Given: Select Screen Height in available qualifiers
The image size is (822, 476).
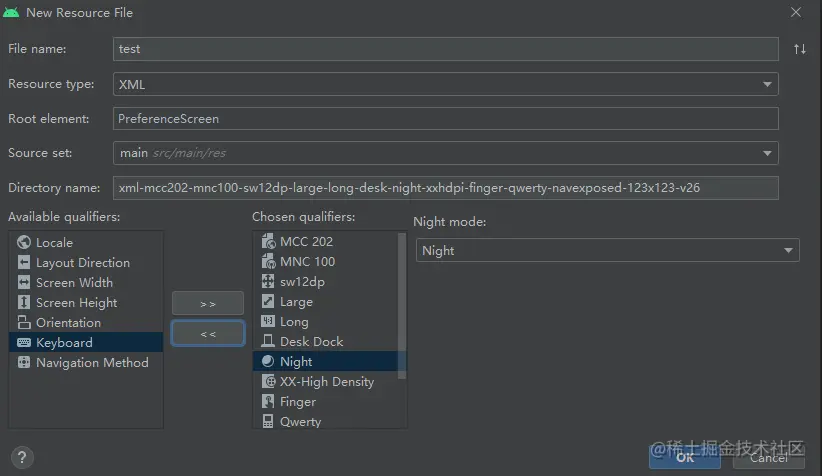Looking at the screenshot, I should coord(86,302).
